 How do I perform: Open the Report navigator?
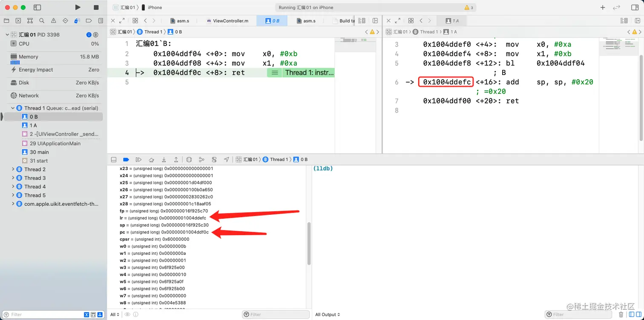(101, 20)
